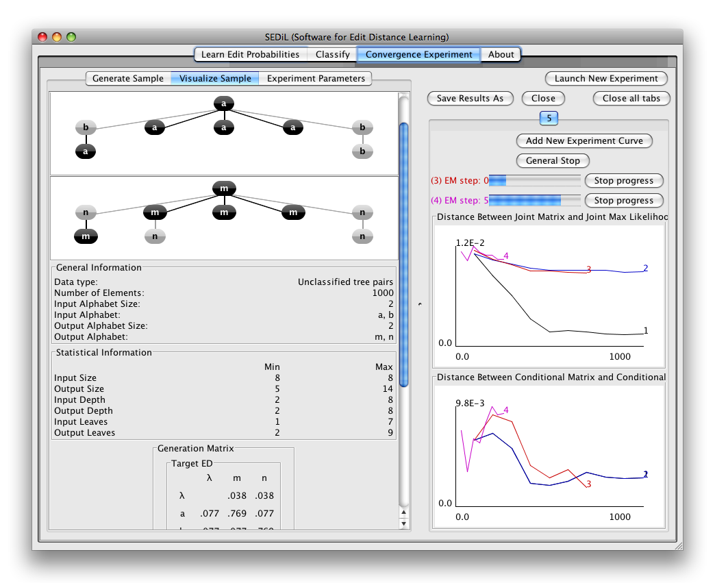728x583 pixels.
Task: Click the '(3) EM step: 0' label
Action: pos(460,181)
